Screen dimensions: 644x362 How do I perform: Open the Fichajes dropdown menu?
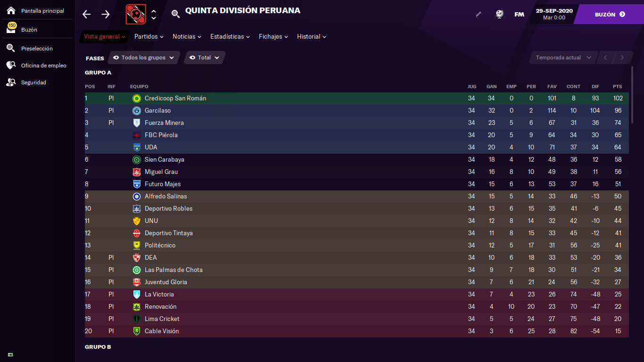pyautogui.click(x=273, y=36)
